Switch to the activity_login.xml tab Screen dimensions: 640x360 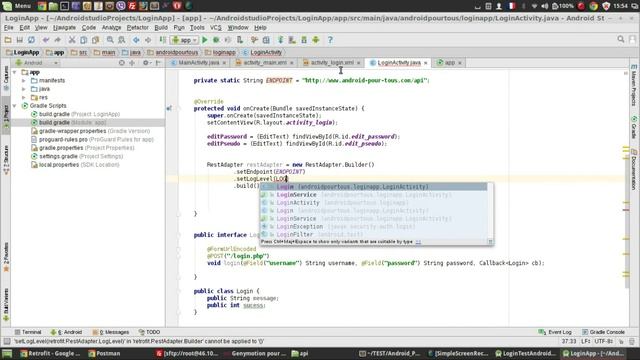coord(332,63)
